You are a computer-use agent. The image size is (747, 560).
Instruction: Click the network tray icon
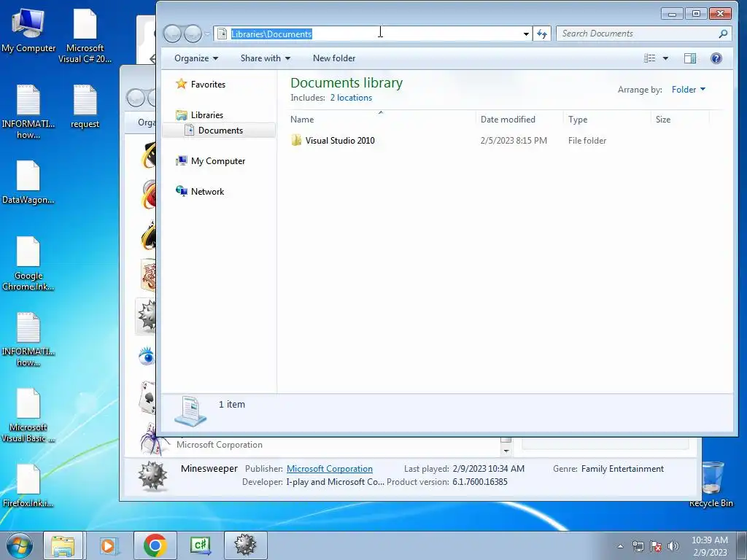638,546
